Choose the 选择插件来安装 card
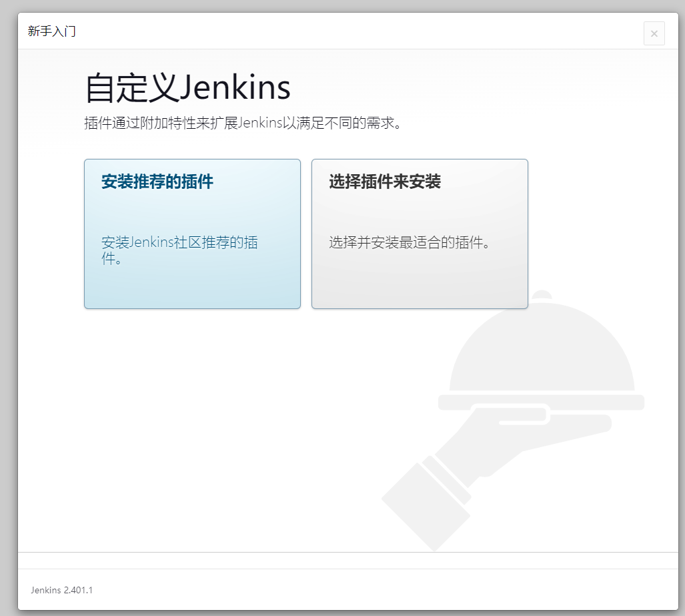 point(420,234)
